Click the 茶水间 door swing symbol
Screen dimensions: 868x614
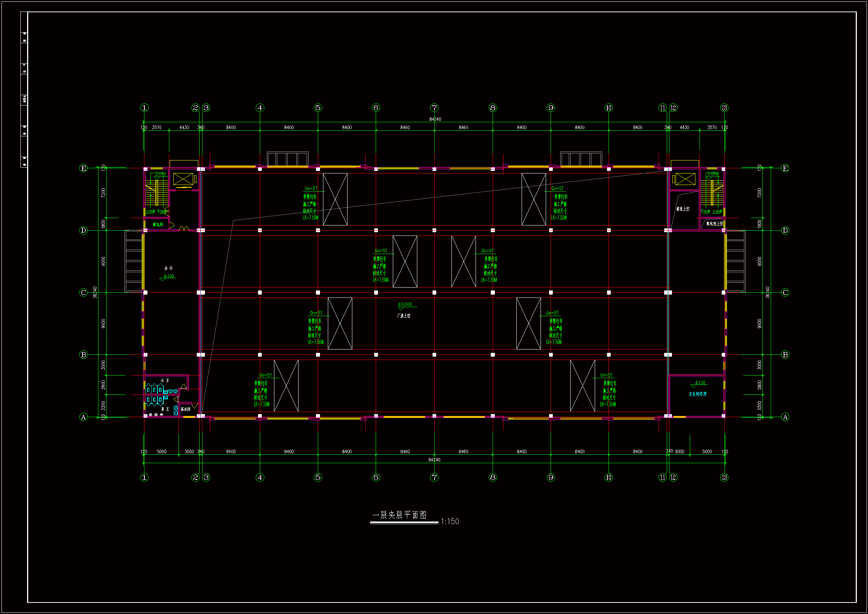pos(195,406)
